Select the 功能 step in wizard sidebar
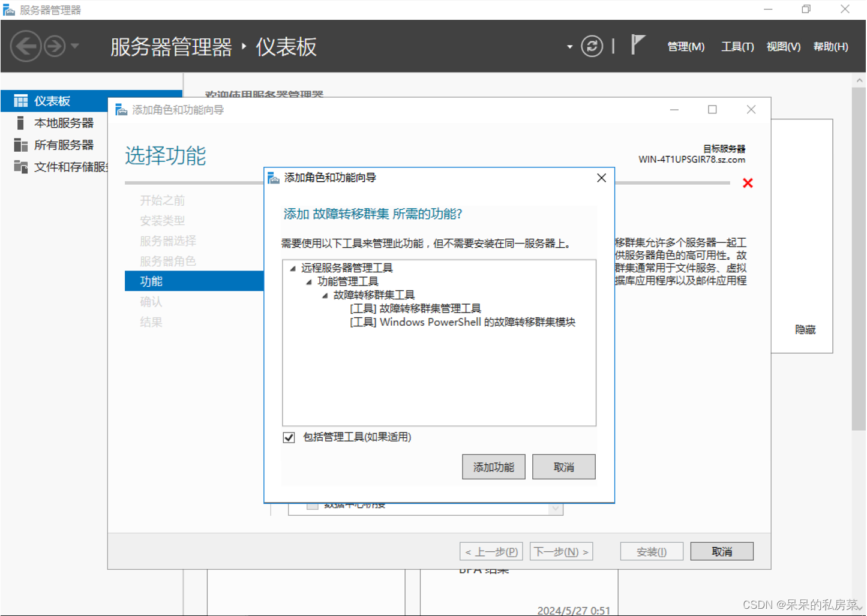867x616 pixels. coord(194,281)
